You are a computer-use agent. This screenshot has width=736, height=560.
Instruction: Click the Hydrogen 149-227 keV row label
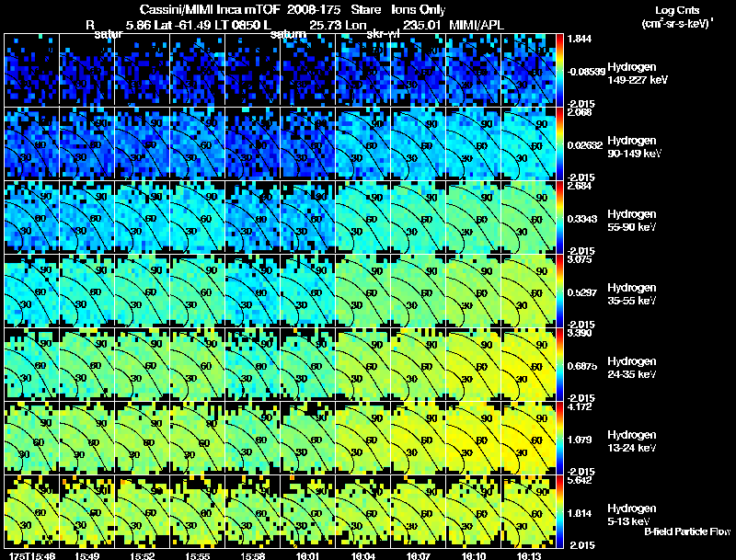point(637,74)
